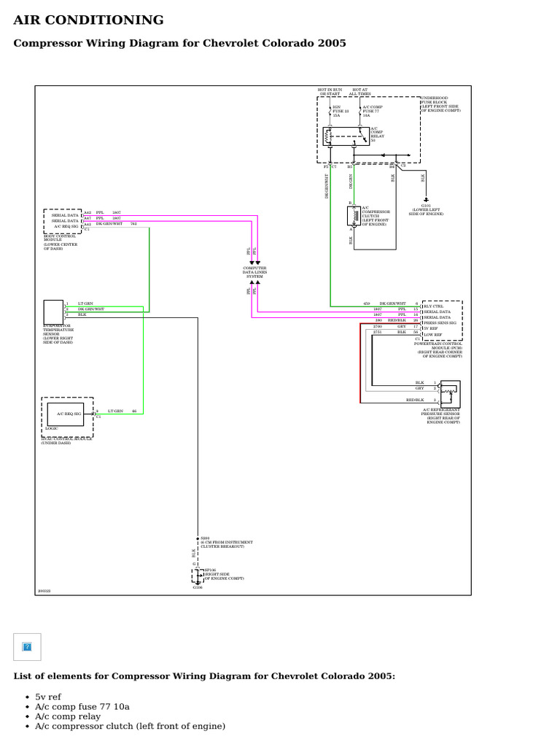Click the Compressor Wiring Diagram subtitle
This screenshot has width=560, height=747.
[x=179, y=43]
